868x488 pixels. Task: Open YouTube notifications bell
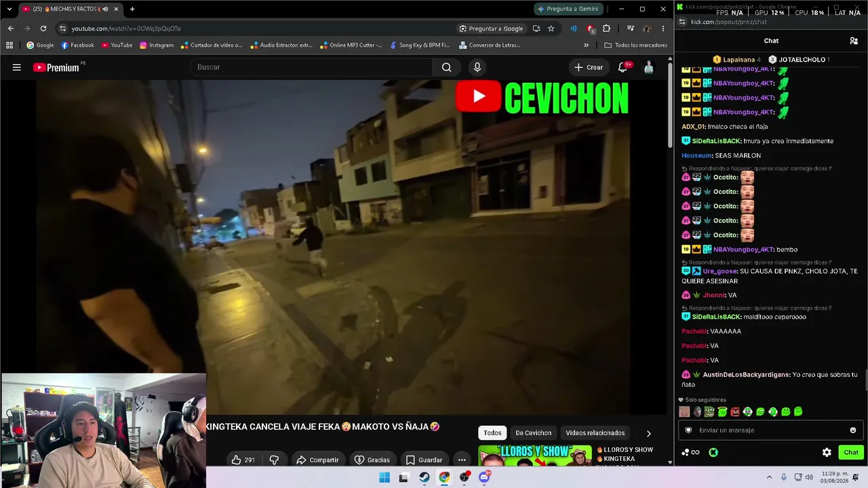click(623, 67)
